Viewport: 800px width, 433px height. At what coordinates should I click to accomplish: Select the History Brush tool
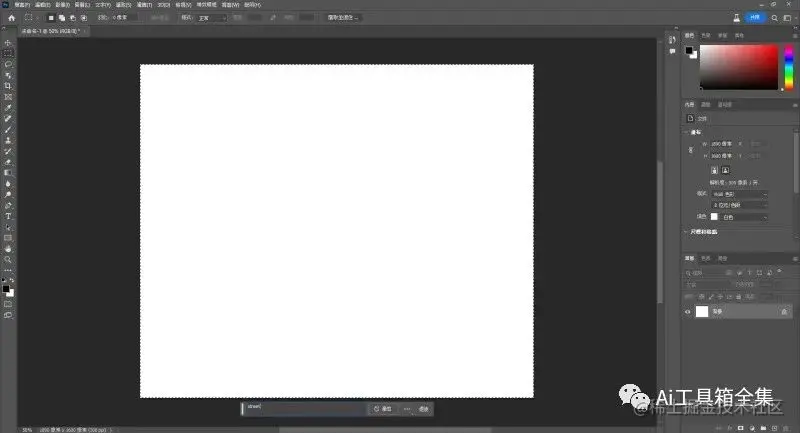[x=8, y=151]
